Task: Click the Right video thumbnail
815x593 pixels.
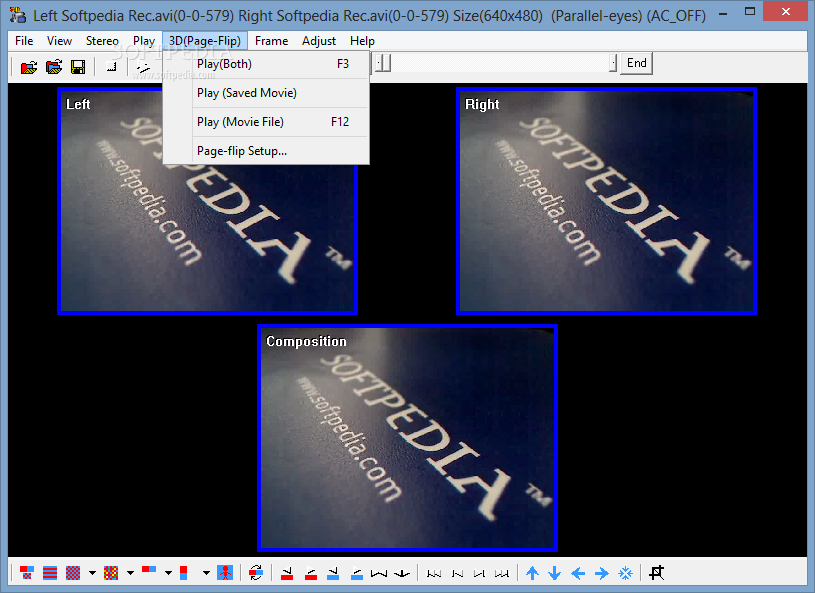Action: click(x=606, y=201)
